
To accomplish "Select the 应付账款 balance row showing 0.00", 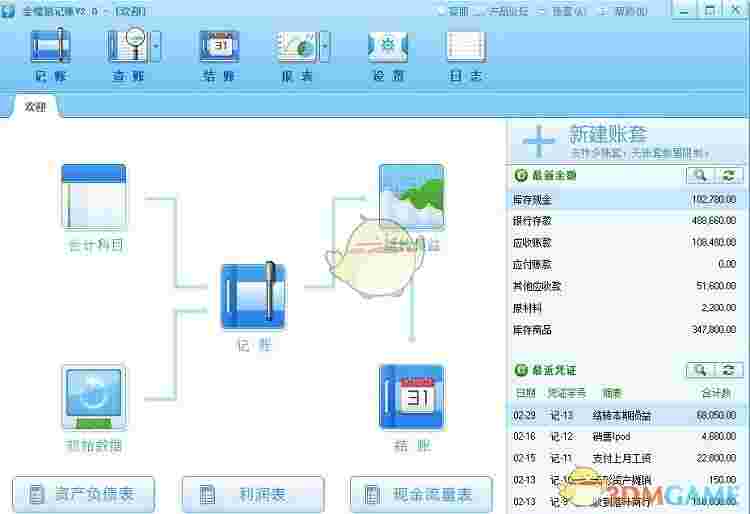I will [626, 264].
